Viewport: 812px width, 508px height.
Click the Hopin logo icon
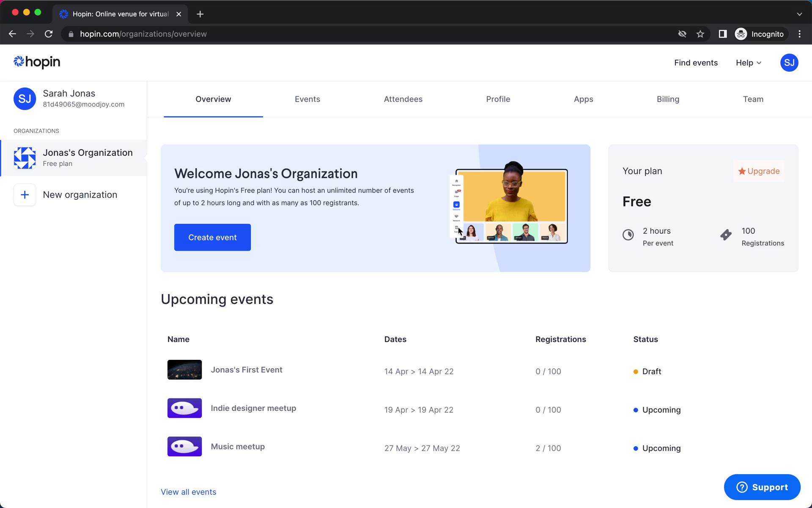pyautogui.click(x=19, y=62)
